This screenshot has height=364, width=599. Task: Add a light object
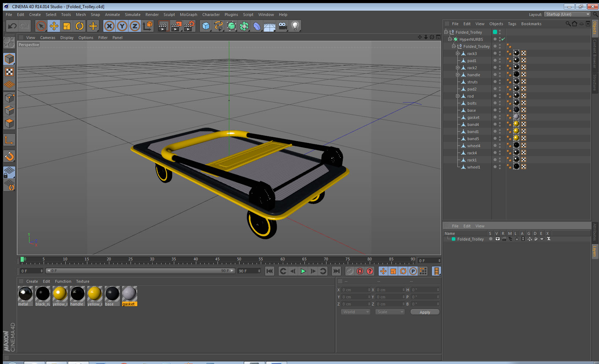point(295,26)
